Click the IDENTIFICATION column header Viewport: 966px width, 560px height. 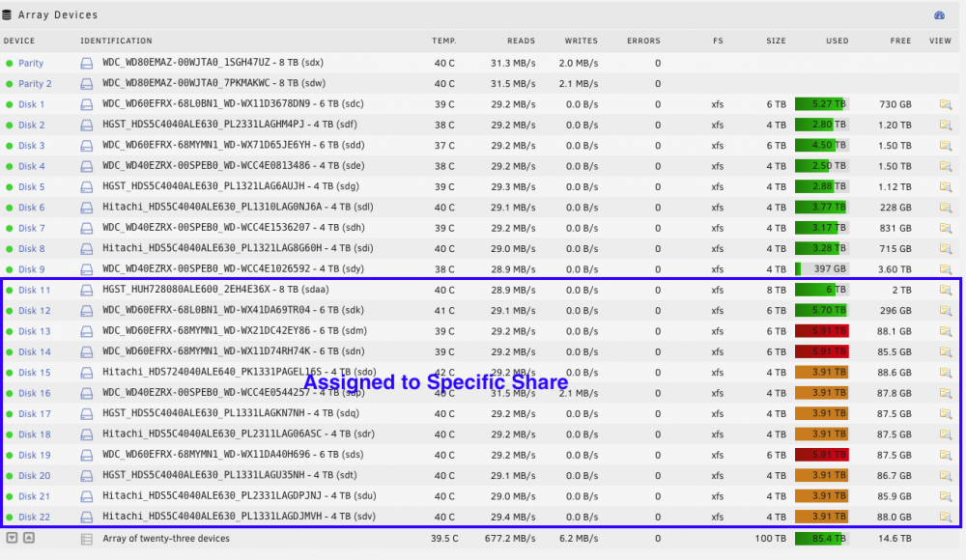pos(116,41)
